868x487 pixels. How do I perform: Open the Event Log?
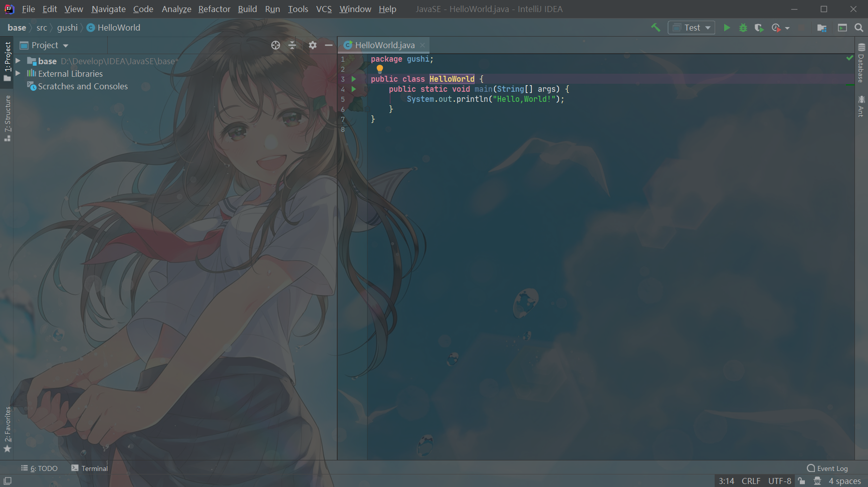coord(827,468)
